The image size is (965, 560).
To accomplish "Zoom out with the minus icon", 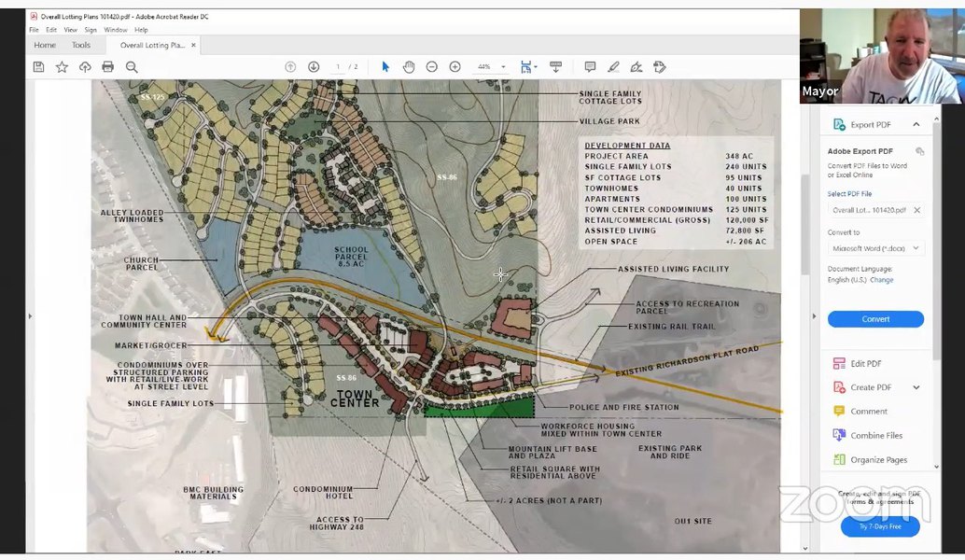I will click(x=432, y=67).
